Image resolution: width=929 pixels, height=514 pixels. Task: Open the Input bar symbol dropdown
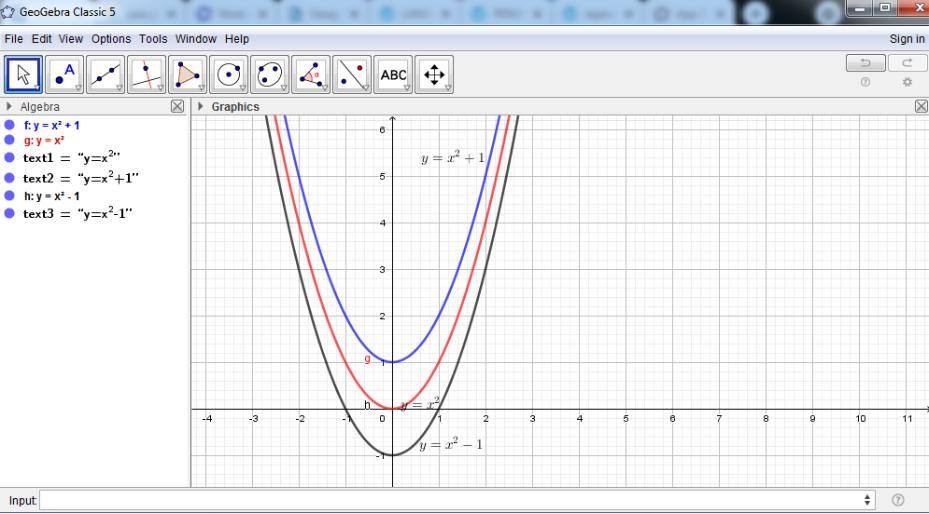pyautogui.click(x=867, y=499)
